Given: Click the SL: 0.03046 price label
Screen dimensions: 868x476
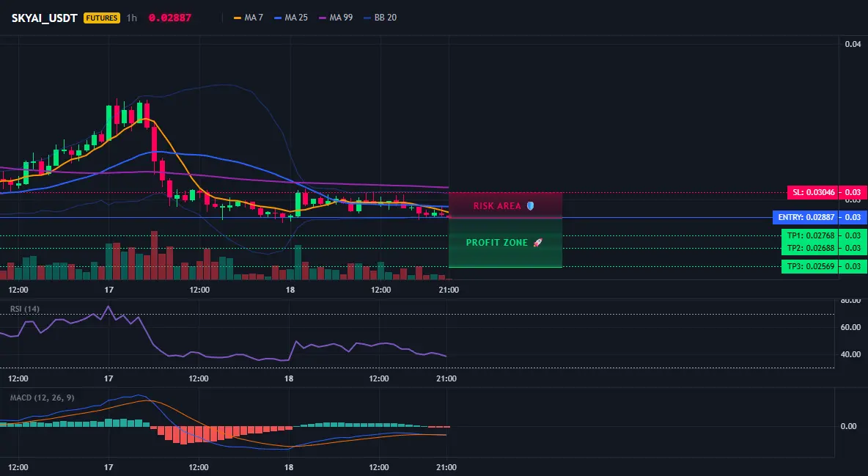Looking at the screenshot, I should (812, 192).
